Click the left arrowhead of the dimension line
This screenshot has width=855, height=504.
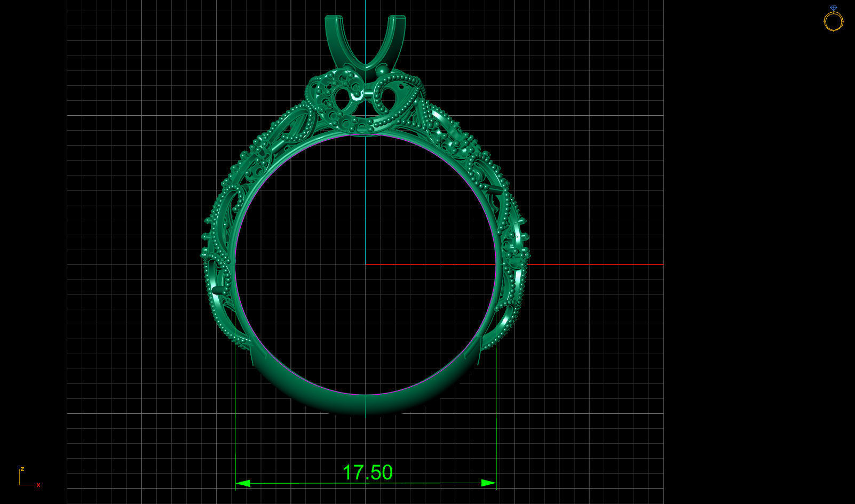[243, 483]
